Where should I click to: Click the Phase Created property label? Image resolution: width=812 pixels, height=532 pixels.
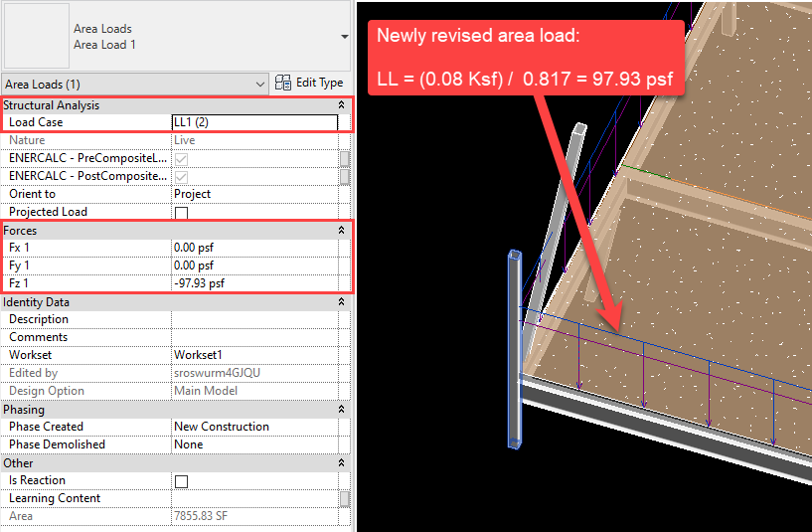(46, 427)
